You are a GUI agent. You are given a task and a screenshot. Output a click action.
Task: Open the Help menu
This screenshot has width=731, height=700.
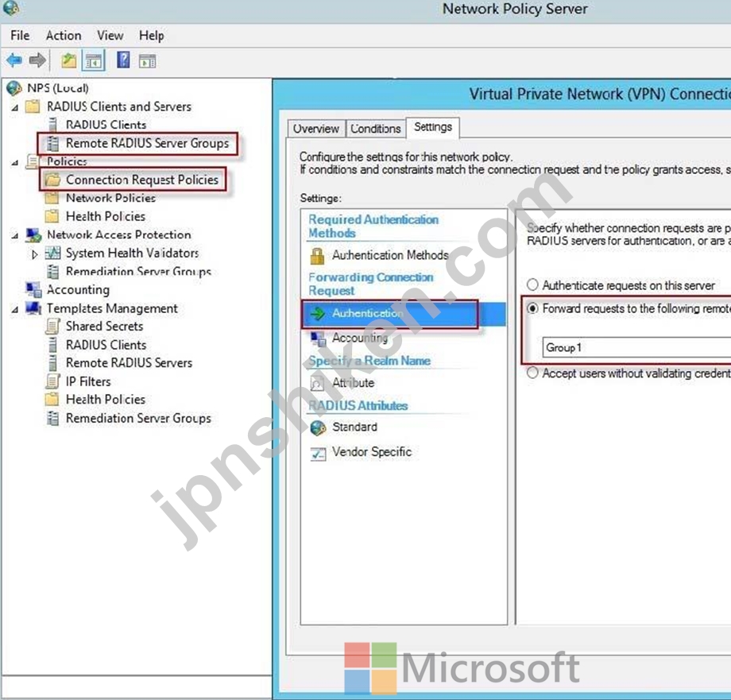152,36
